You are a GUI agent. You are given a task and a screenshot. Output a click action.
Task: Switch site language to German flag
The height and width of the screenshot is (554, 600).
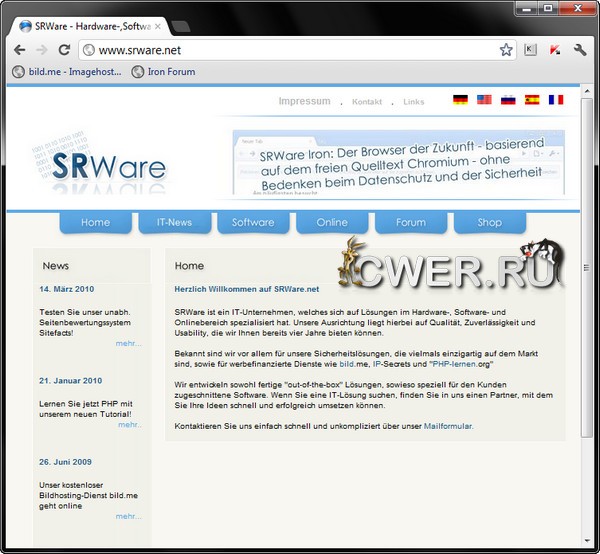[x=460, y=100]
